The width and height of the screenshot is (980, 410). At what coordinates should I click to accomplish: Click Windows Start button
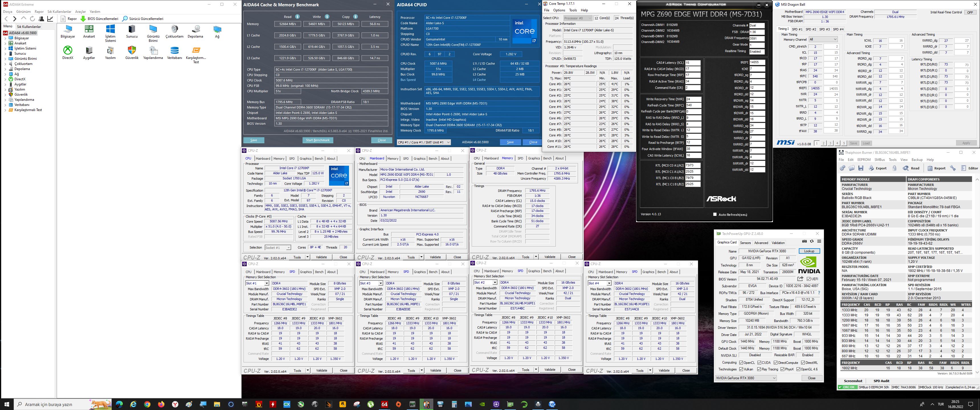7,404
